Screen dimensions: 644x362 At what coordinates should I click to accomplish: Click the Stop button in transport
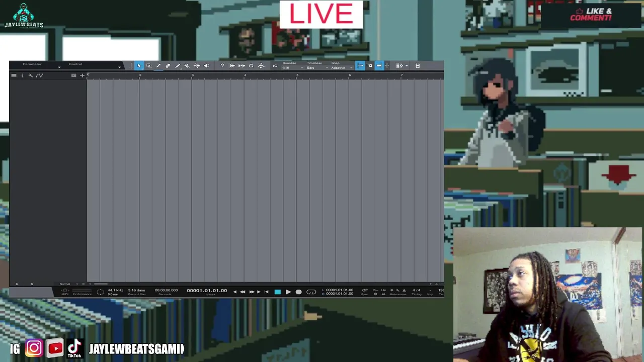277,292
